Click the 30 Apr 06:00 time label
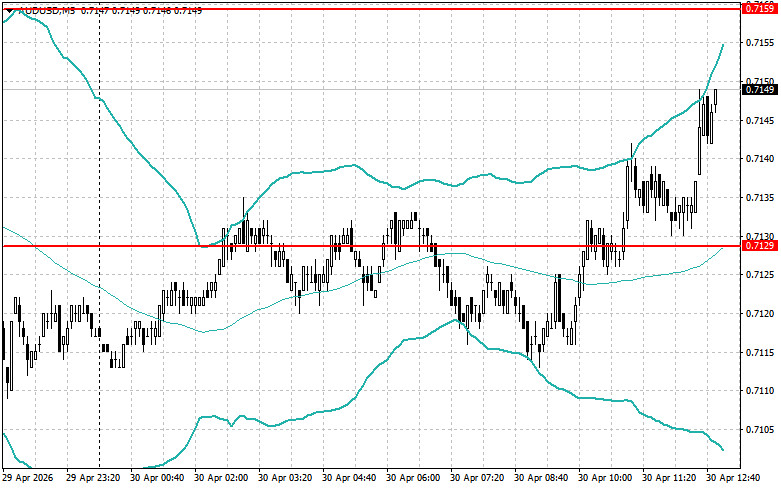This screenshot has width=781, height=489. click(x=413, y=478)
